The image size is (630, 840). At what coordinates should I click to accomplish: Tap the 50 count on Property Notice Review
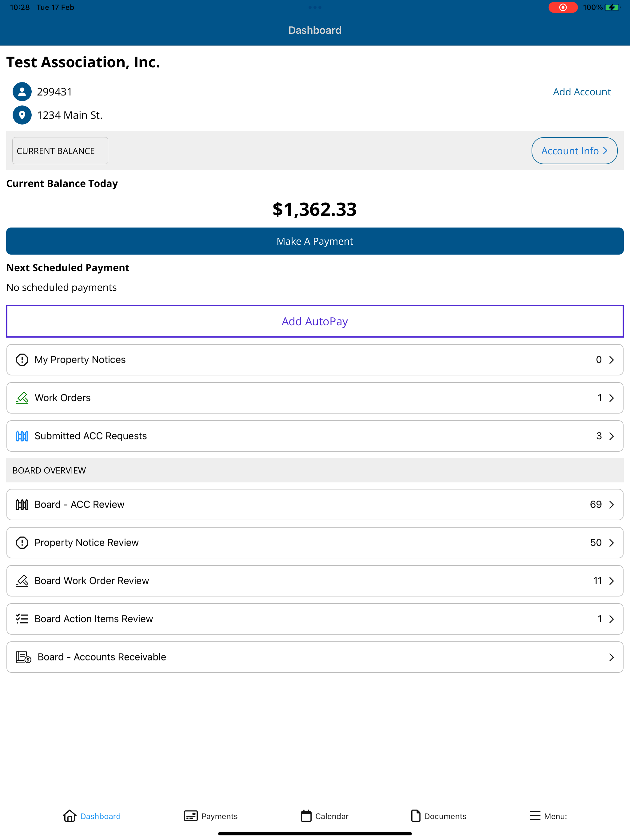click(596, 543)
